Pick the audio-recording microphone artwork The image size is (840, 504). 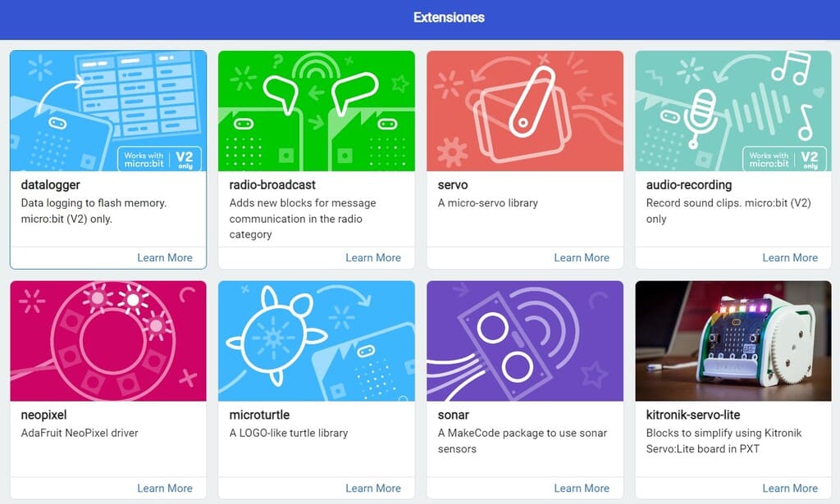click(733, 111)
